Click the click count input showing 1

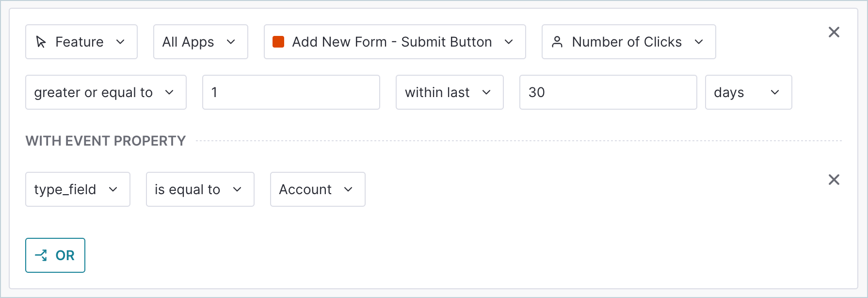[x=291, y=92]
